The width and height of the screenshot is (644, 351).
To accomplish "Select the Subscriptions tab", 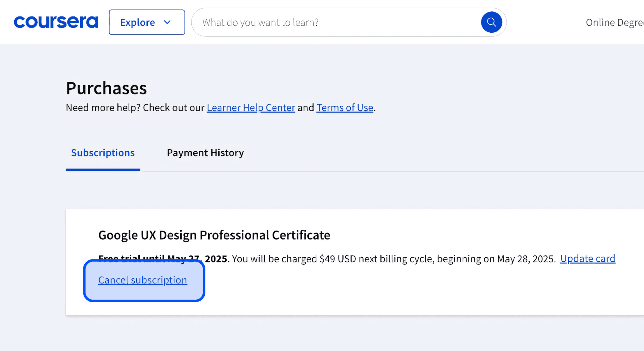I will pos(103,153).
